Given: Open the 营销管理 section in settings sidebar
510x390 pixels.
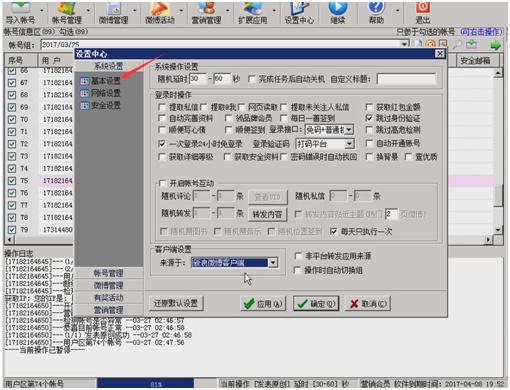Looking at the screenshot, I should click(109, 310).
